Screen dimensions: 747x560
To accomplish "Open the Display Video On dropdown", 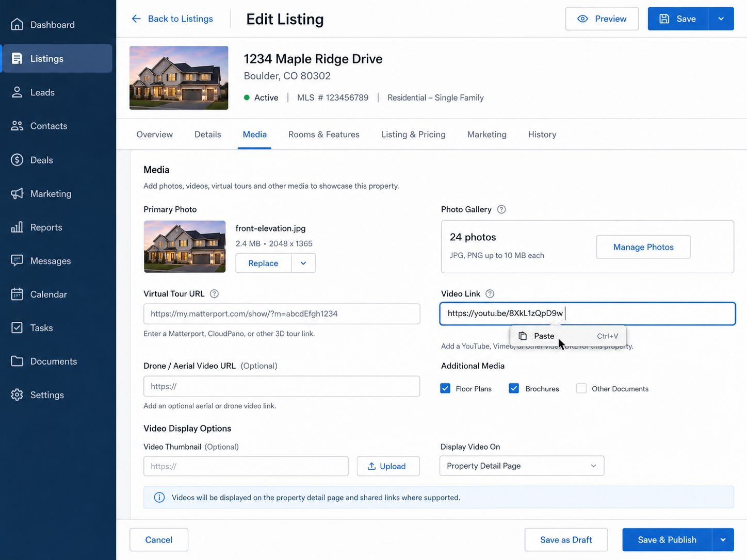I will (522, 466).
